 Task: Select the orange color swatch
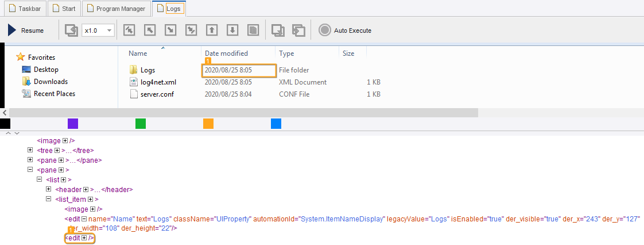[x=208, y=124]
